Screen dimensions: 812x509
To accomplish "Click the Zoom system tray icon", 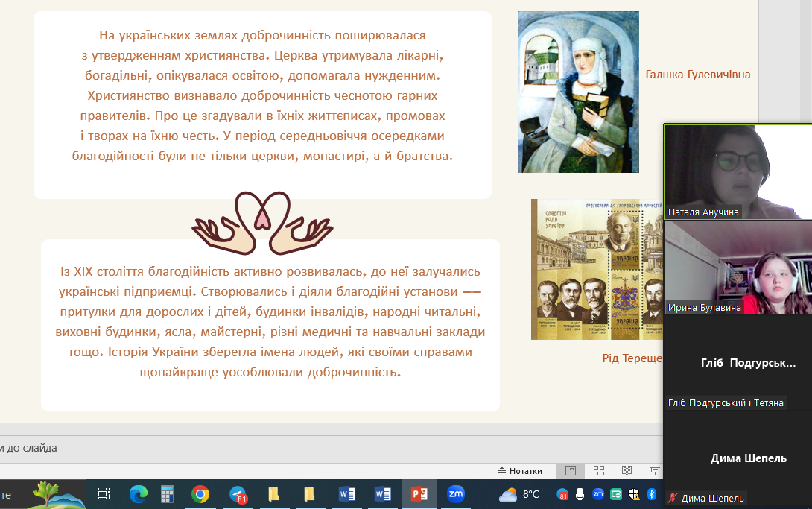I will pos(598,494).
